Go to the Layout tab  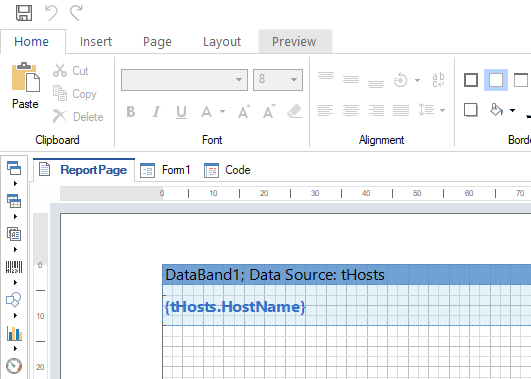pyautogui.click(x=222, y=42)
